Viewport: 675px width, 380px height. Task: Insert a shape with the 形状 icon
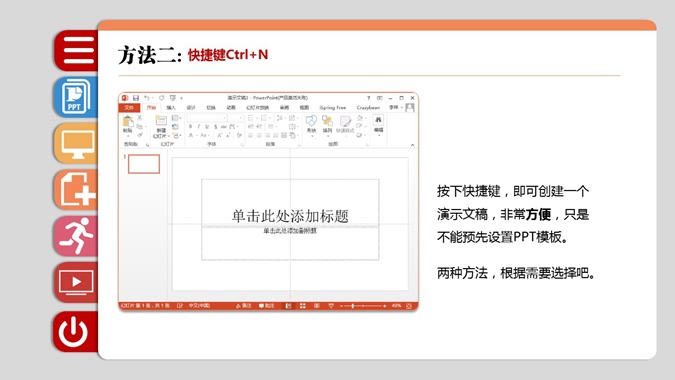pyautogui.click(x=311, y=124)
